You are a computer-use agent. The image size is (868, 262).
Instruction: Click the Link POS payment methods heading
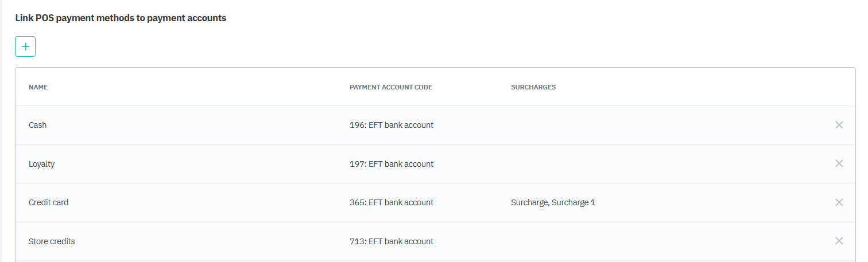pyautogui.click(x=121, y=18)
